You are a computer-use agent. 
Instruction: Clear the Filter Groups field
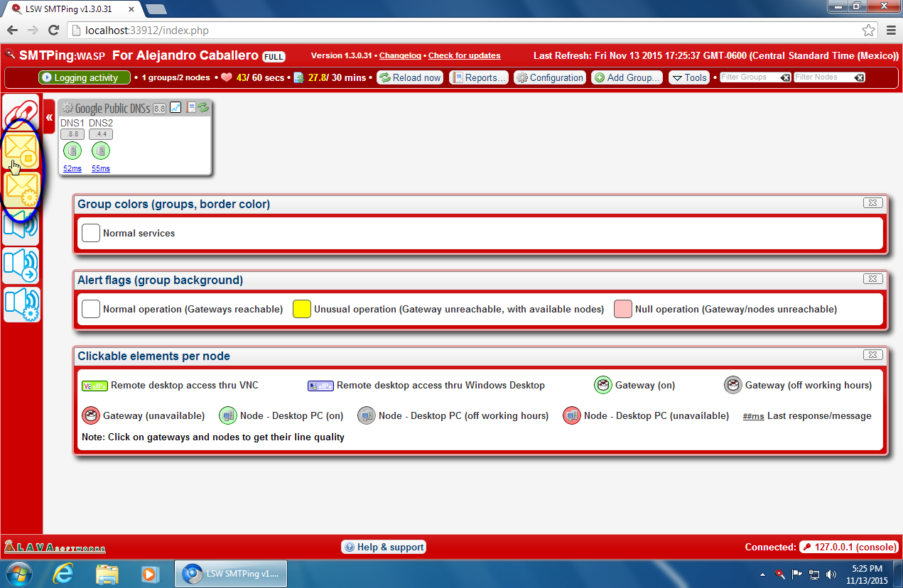tap(785, 77)
